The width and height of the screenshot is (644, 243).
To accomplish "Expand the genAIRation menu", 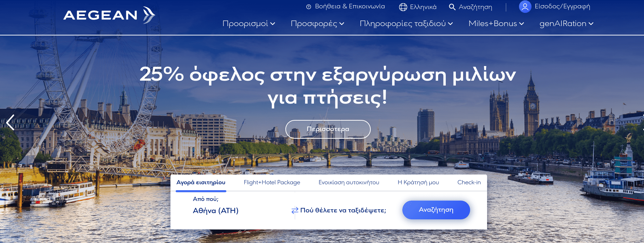I will pos(566,24).
